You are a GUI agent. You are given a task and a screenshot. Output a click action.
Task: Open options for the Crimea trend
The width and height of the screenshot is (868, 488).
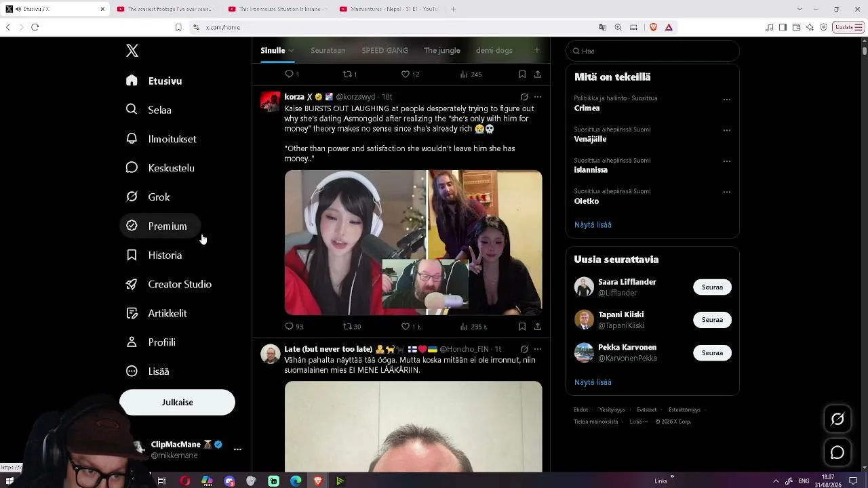click(x=726, y=100)
